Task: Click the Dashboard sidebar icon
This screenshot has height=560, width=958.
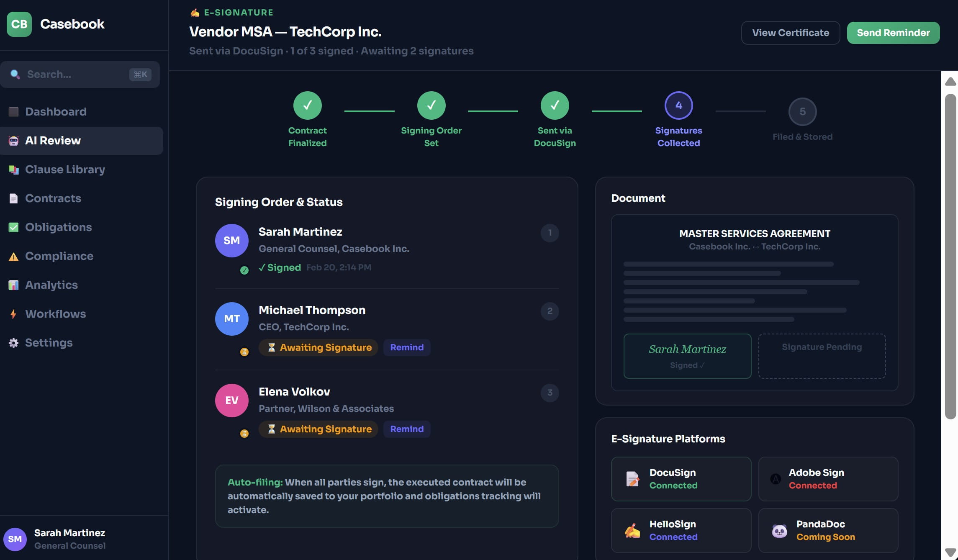Action: (x=13, y=112)
